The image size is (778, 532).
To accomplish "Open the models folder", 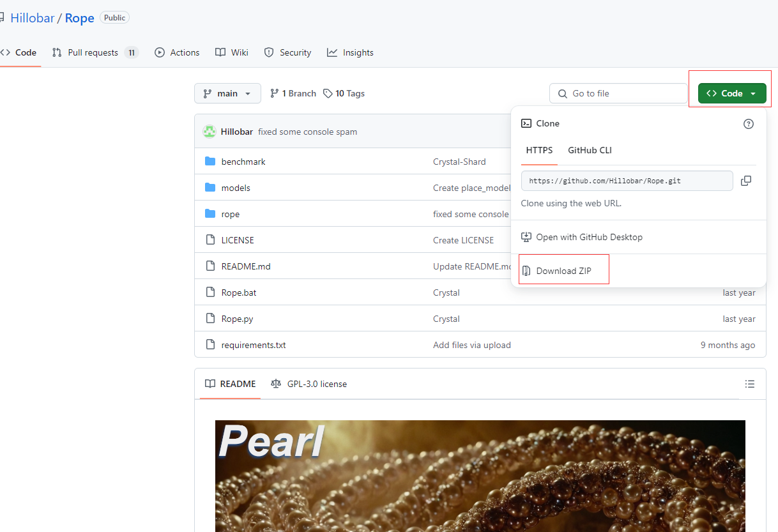I will pos(236,188).
